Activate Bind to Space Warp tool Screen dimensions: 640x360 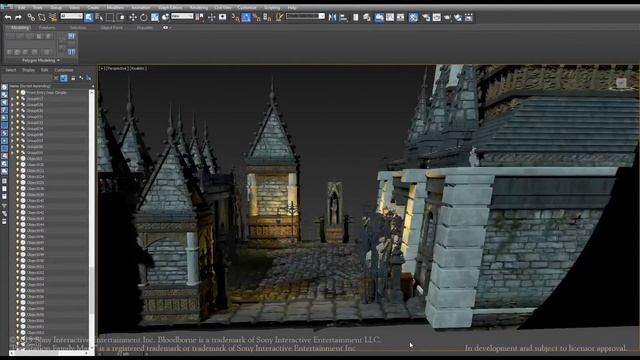point(53,17)
